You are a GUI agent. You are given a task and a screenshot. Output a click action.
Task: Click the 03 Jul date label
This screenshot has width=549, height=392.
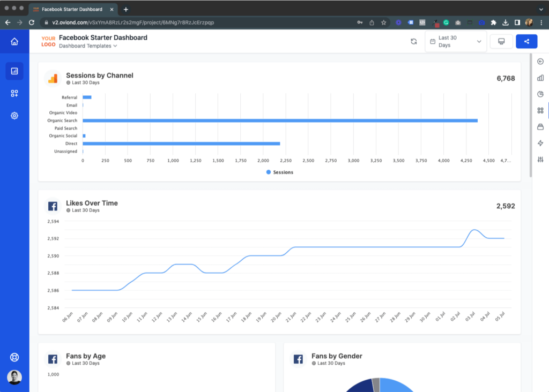(x=470, y=316)
